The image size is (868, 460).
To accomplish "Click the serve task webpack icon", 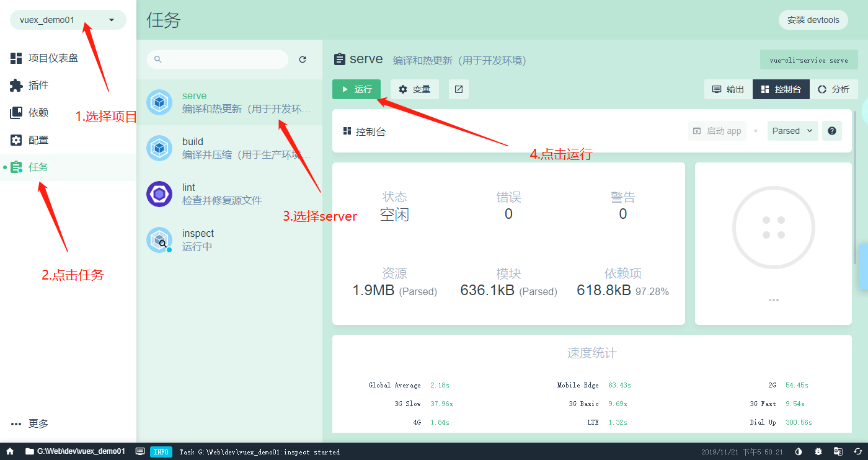I will (x=159, y=102).
